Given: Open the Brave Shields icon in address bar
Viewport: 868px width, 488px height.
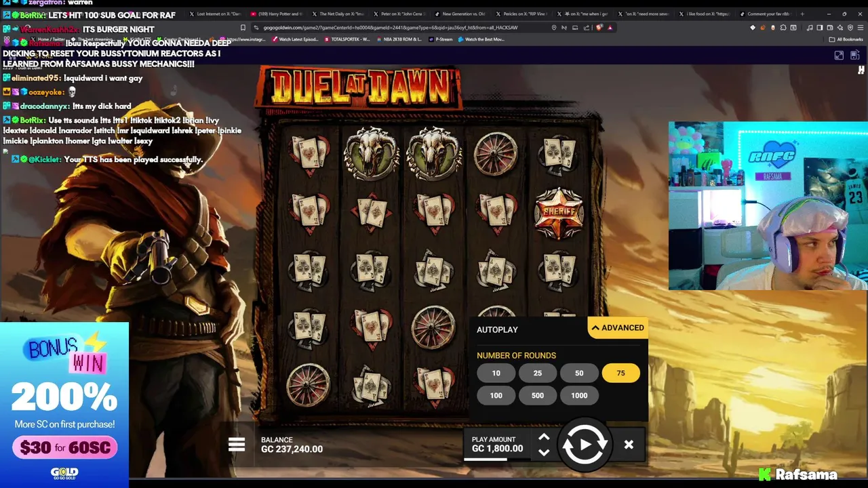Looking at the screenshot, I should pos(599,28).
